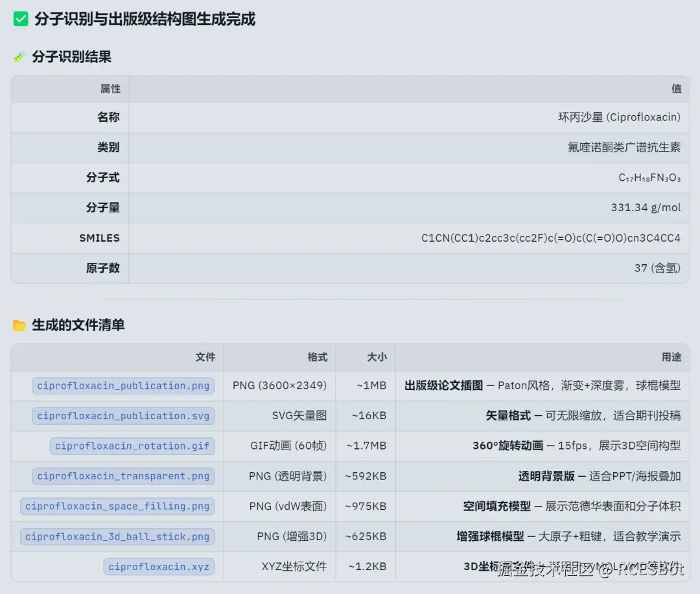This screenshot has height=594, width=700.
Task: Click the green checkmark completion icon
Action: click(20, 19)
